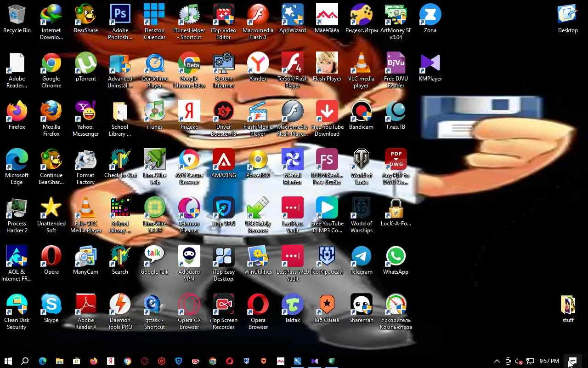Screen dimensions: 588x368
Task: Open Free YouTube Download shortcut
Action: [x=327, y=119]
